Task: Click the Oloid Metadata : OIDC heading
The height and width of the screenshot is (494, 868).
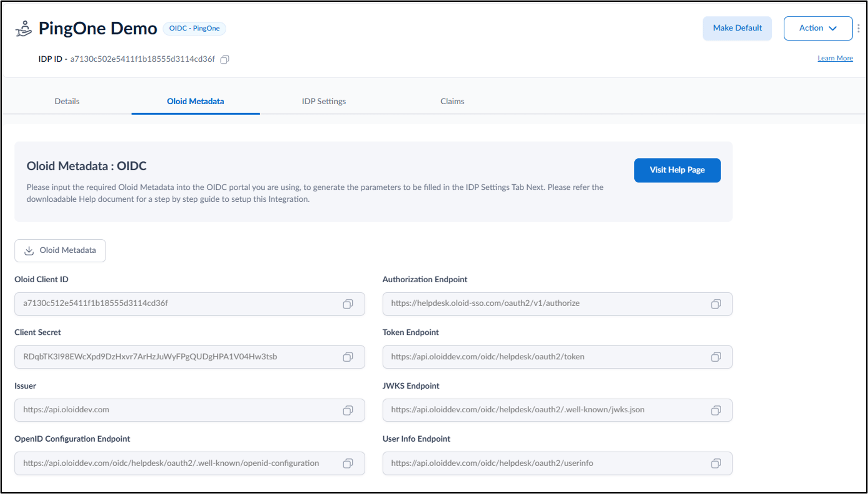Action: click(x=87, y=166)
